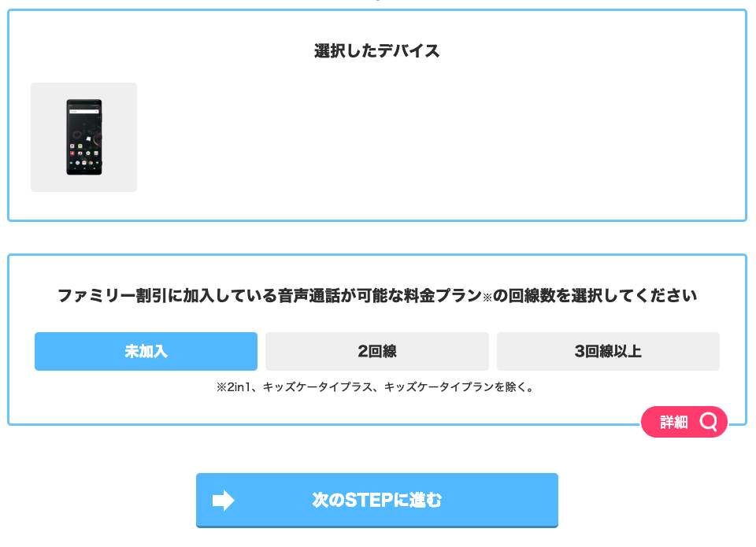
Task: Click the footnote beginning with ※2in1
Action: (x=376, y=387)
